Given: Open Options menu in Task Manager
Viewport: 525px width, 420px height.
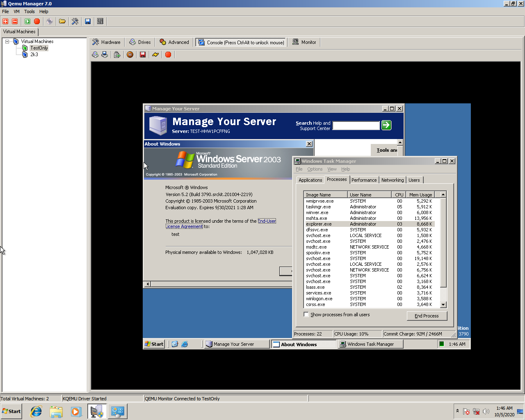Looking at the screenshot, I should click(x=315, y=169).
